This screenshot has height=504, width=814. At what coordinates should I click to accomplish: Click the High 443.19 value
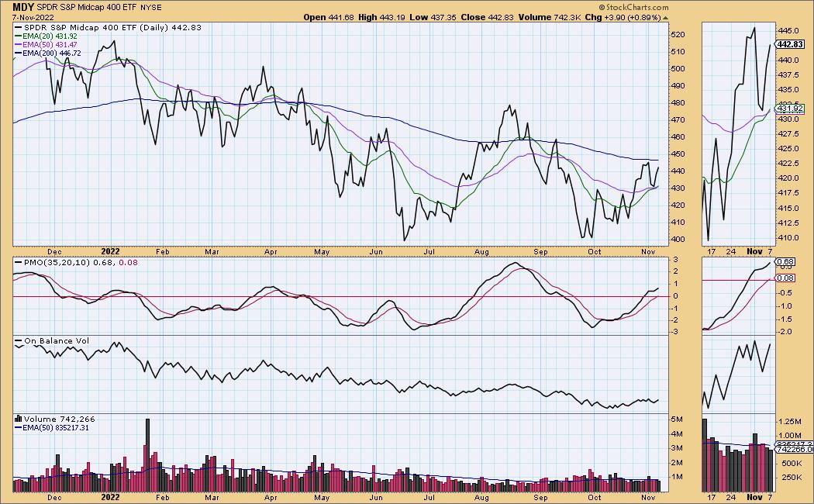pyautogui.click(x=381, y=17)
